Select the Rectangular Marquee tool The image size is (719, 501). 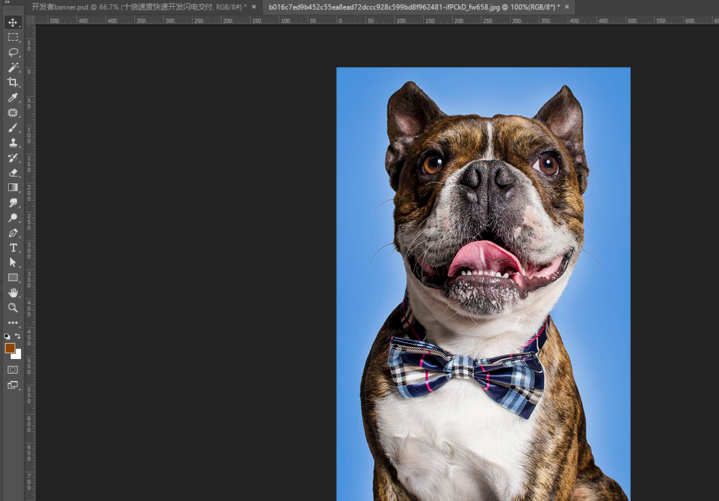pyautogui.click(x=13, y=37)
